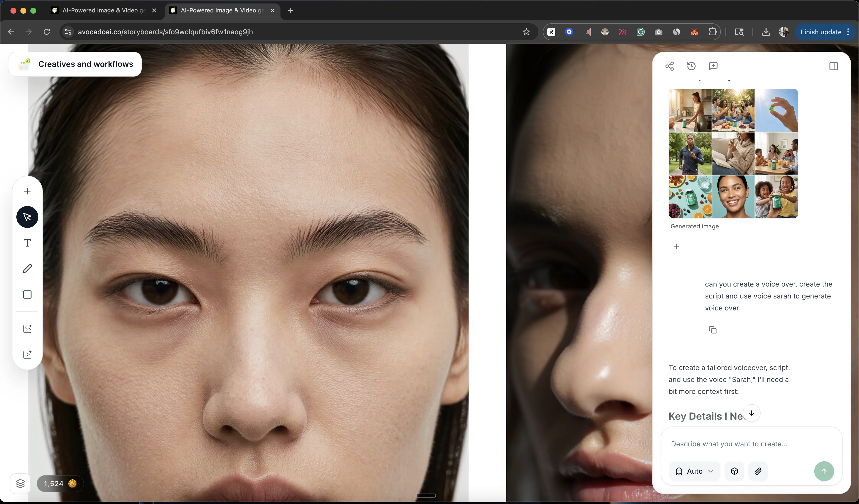This screenshot has height=504, width=859.
Task: Click the share icon in chat panel
Action: coord(669,66)
